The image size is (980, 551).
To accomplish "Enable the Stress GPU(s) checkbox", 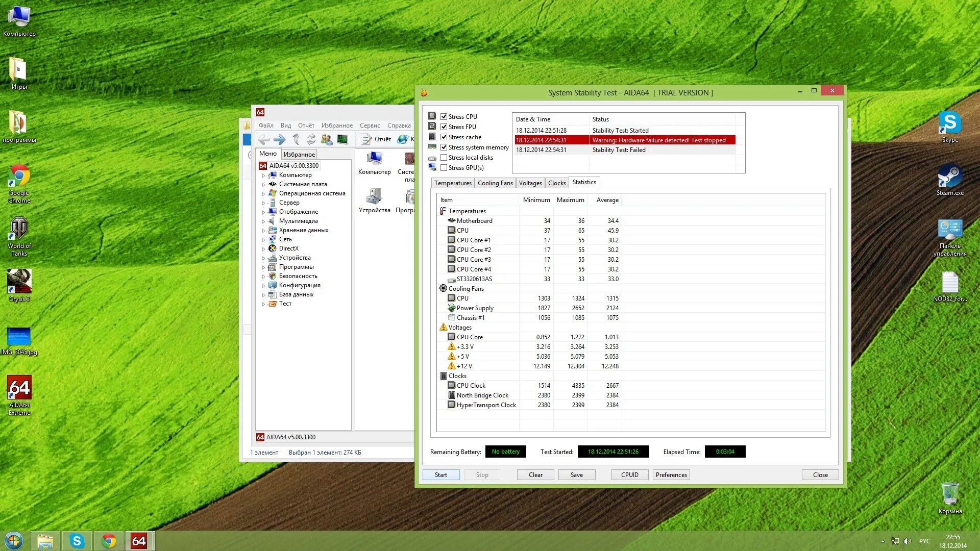I will point(444,168).
